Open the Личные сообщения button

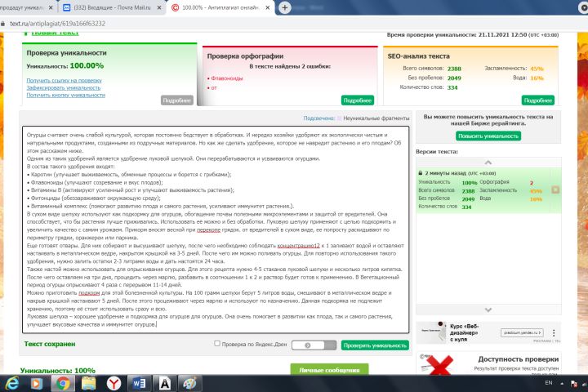[329, 369]
